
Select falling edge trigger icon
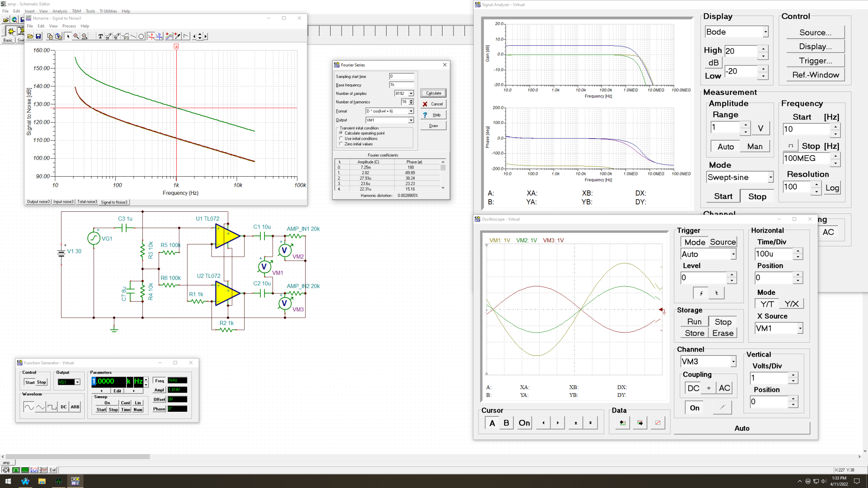coord(717,293)
